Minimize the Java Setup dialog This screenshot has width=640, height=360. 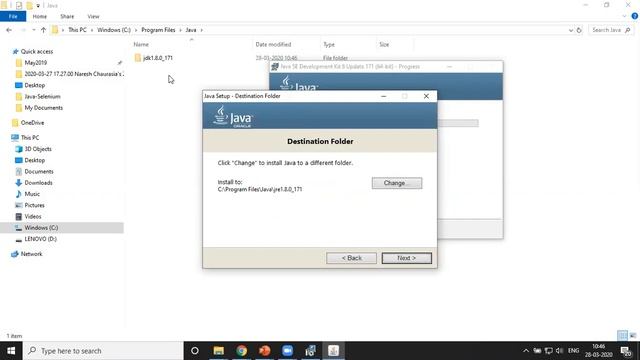(384, 96)
